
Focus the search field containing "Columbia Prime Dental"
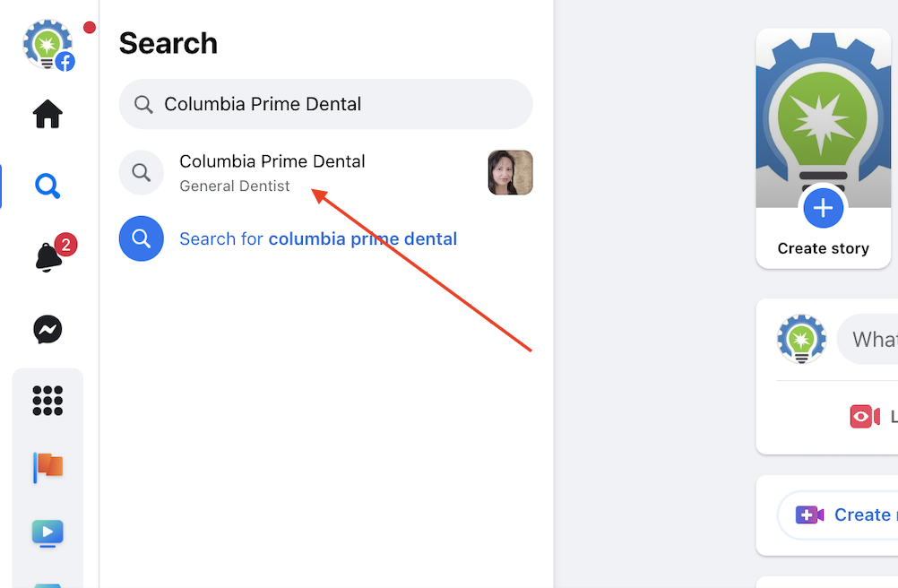click(341, 104)
